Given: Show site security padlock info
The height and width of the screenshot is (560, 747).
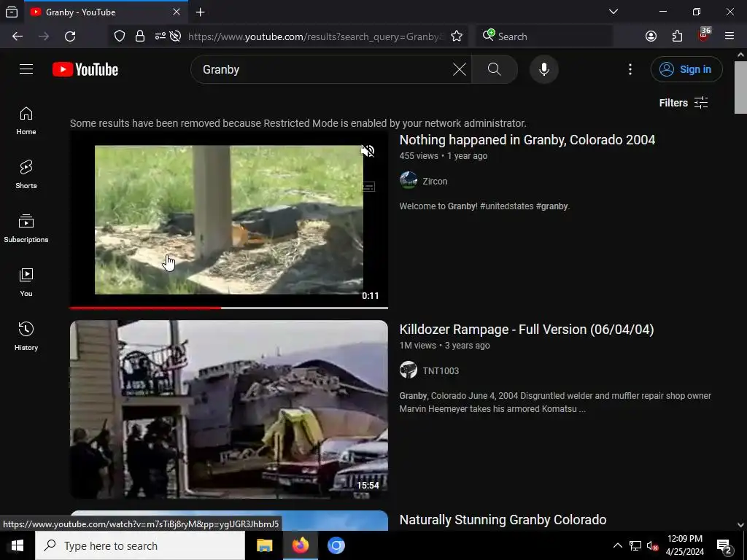Looking at the screenshot, I should (139, 36).
